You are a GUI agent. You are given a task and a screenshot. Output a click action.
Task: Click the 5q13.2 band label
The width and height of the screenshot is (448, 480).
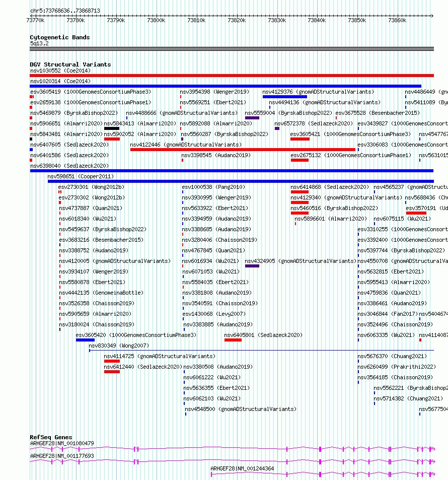tap(39, 43)
